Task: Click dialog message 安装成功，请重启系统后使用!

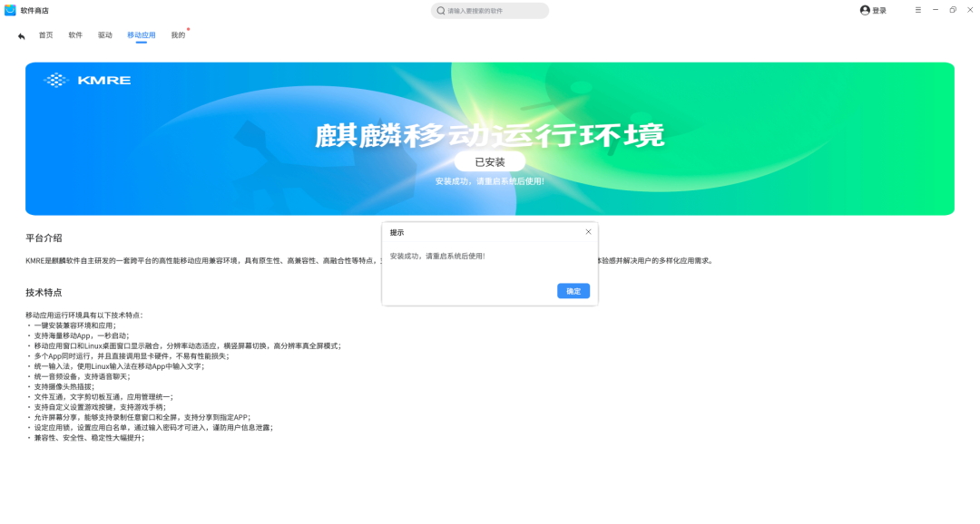Action: pos(437,256)
